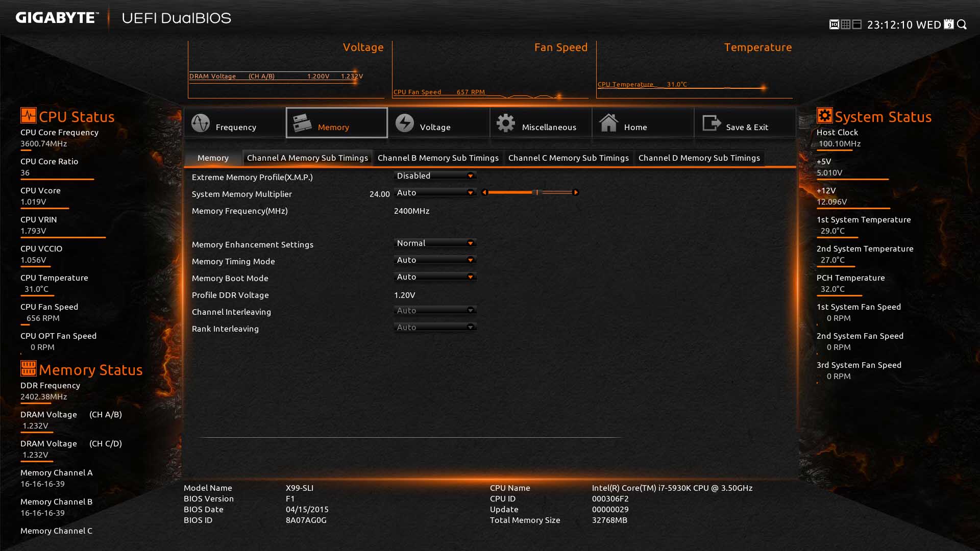The width and height of the screenshot is (980, 551).
Task: Open Memory Boot Mode dropdown
Action: coord(435,277)
